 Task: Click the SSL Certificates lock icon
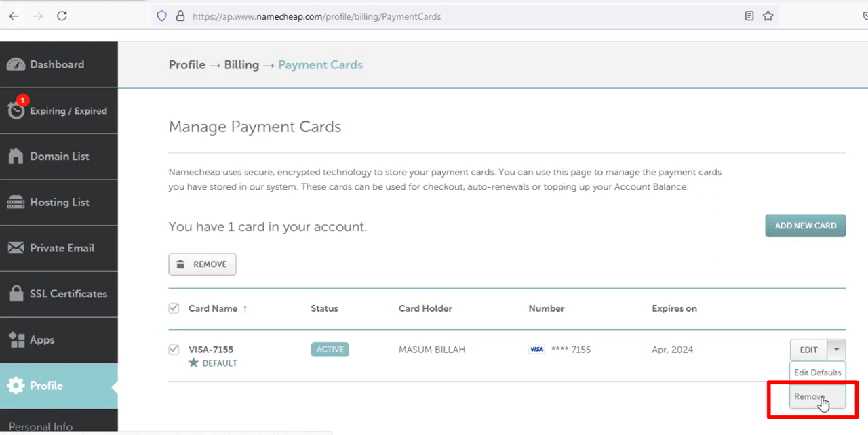coord(16,293)
